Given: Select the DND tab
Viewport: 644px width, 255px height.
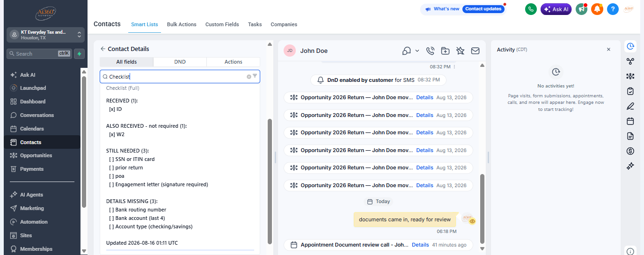Looking at the screenshot, I should tap(180, 62).
